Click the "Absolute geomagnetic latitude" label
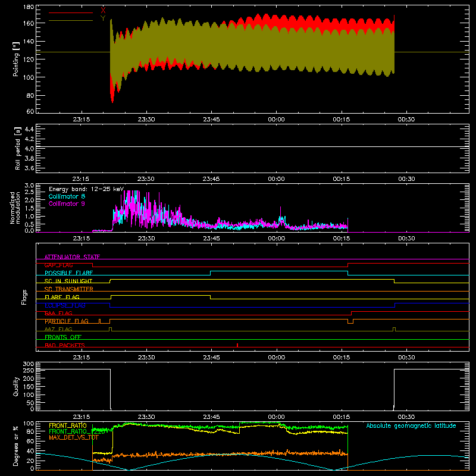Viewport: 476px width, 476px height. click(x=411, y=425)
